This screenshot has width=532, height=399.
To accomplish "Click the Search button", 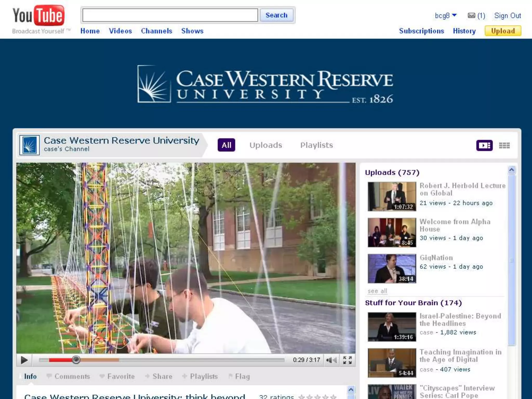I will pos(276,15).
